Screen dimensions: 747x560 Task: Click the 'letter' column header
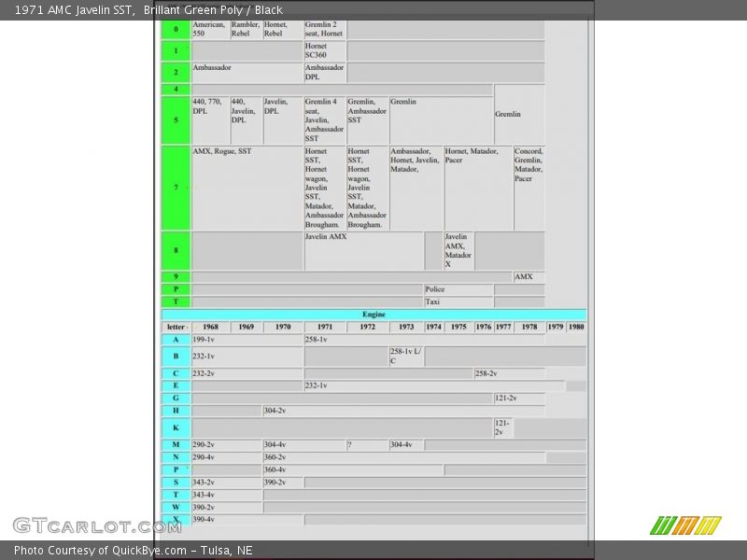click(176, 328)
